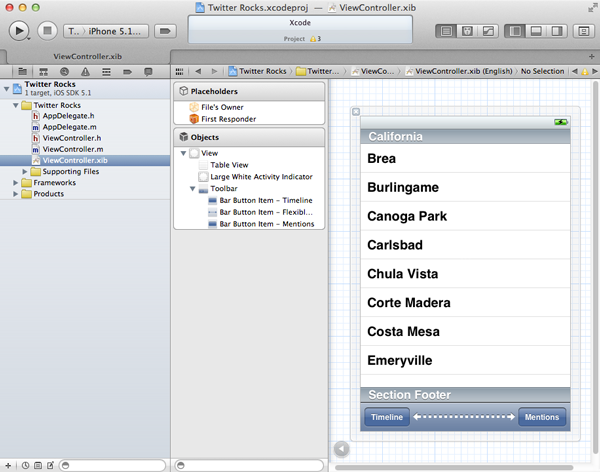Toggle the Utilities pane visibility
The width and height of the screenshot is (600, 472).
(557, 31)
